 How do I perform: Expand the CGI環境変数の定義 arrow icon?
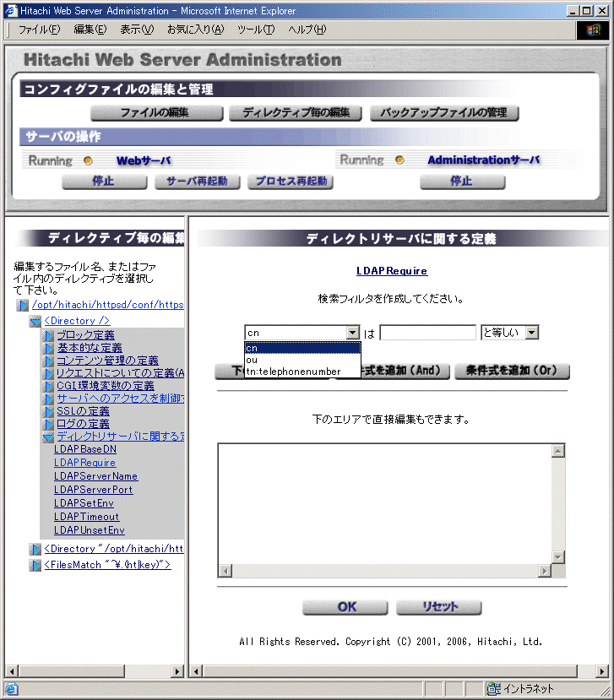click(x=48, y=386)
